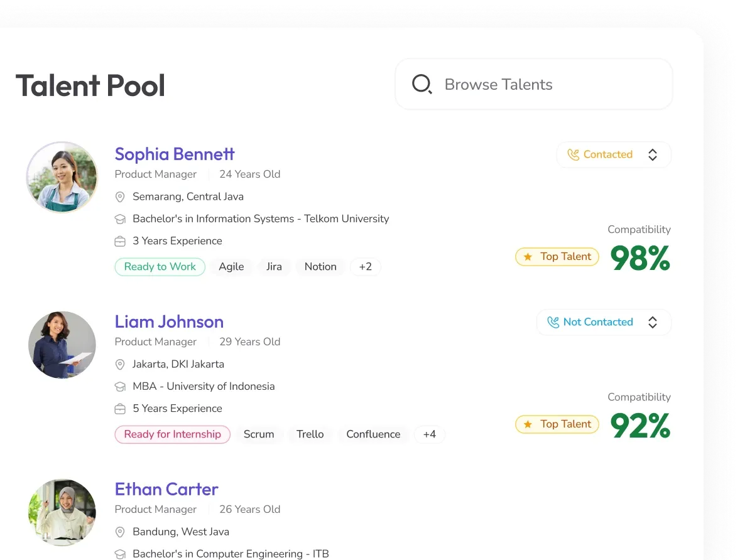The height and width of the screenshot is (560, 740).
Task: Click the '26 Years Old' text
Action: [249, 510]
